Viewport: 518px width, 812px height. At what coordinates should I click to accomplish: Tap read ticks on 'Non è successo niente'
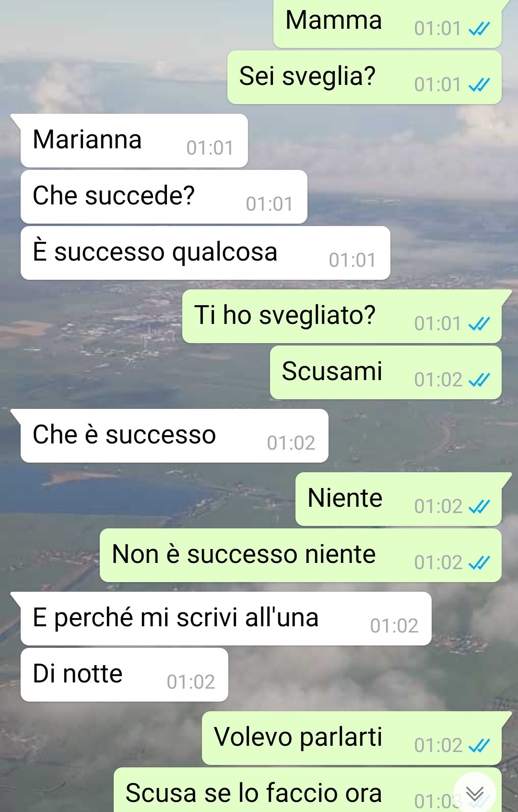[x=479, y=563]
